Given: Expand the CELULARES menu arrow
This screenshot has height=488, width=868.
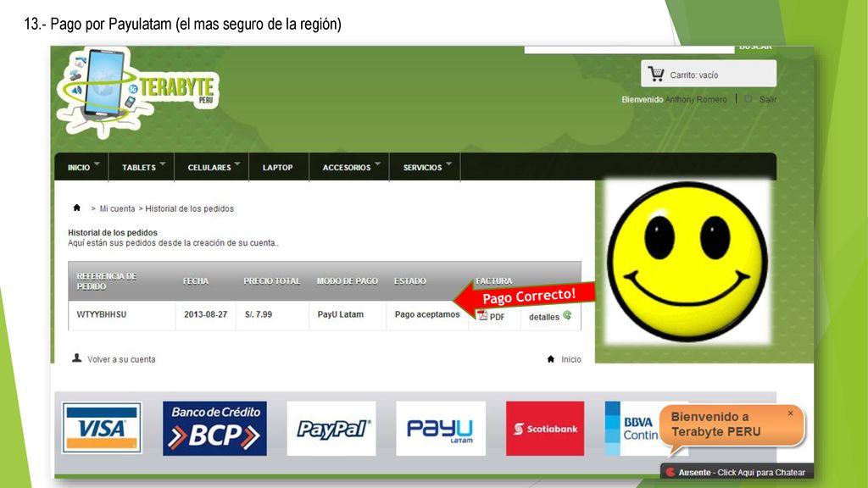Looking at the screenshot, I should click(237, 164).
